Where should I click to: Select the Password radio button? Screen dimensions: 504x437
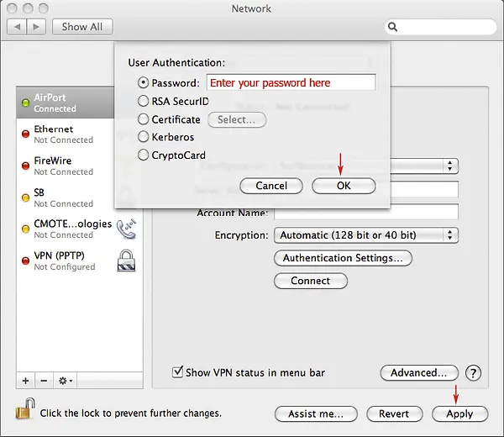(x=143, y=83)
